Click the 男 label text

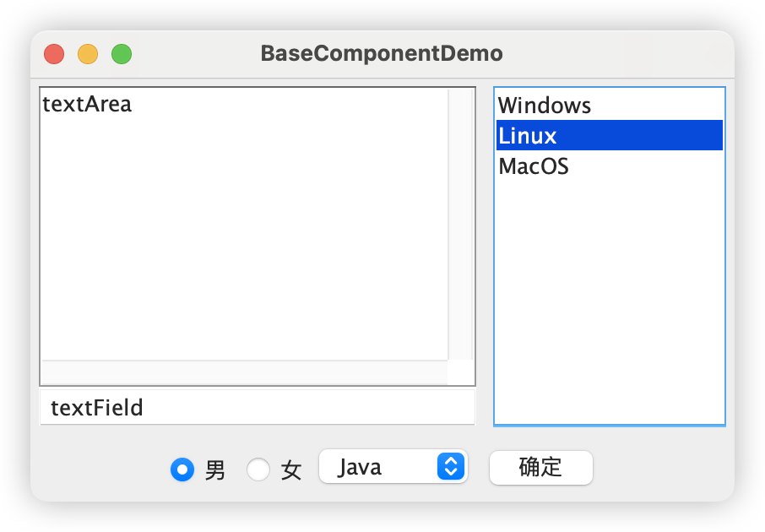pos(215,470)
